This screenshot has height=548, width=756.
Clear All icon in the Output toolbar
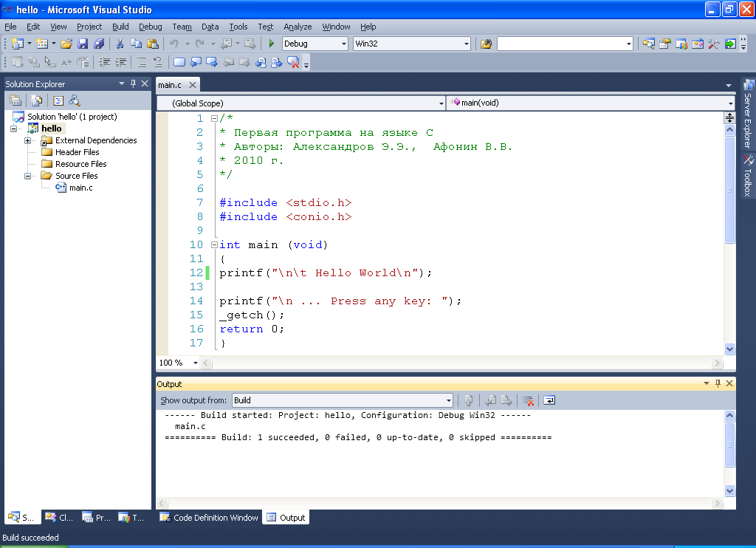coord(528,400)
